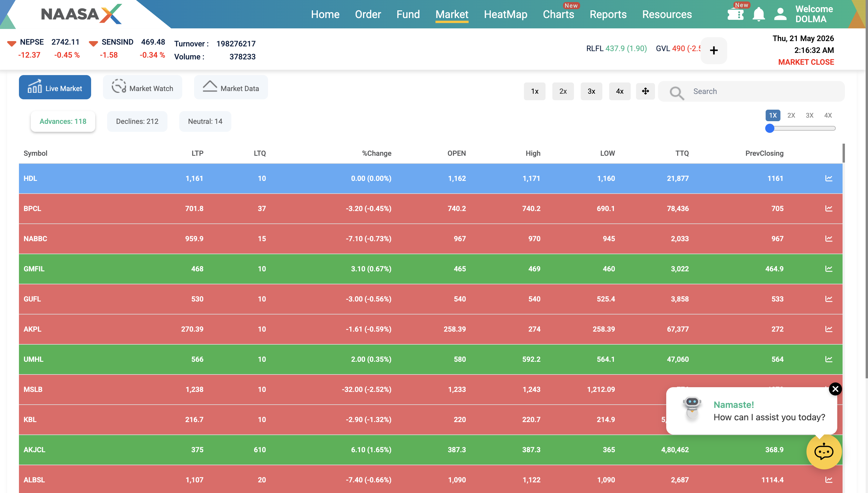Image resolution: width=868 pixels, height=493 pixels.
Task: Click in the Search input field
Action: [751, 91]
